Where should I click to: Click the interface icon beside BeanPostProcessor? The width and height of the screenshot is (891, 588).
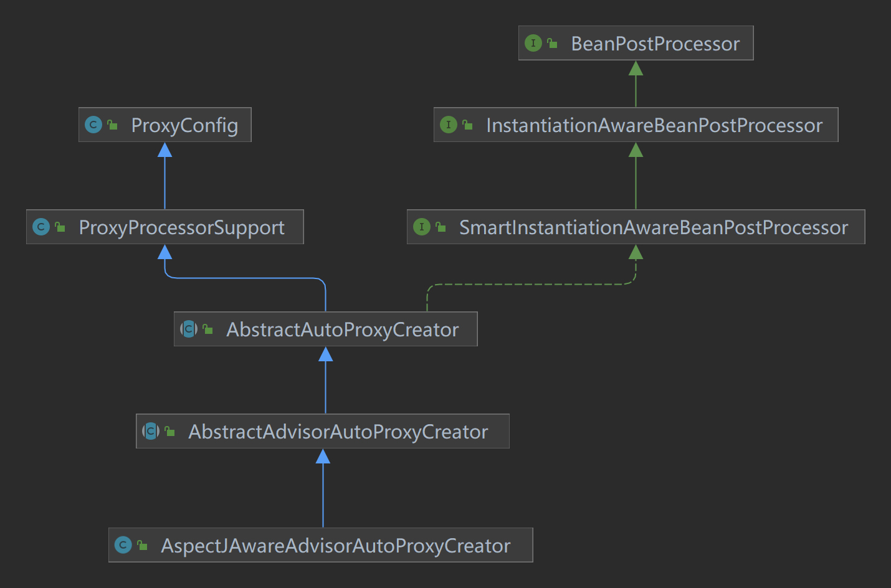533,43
